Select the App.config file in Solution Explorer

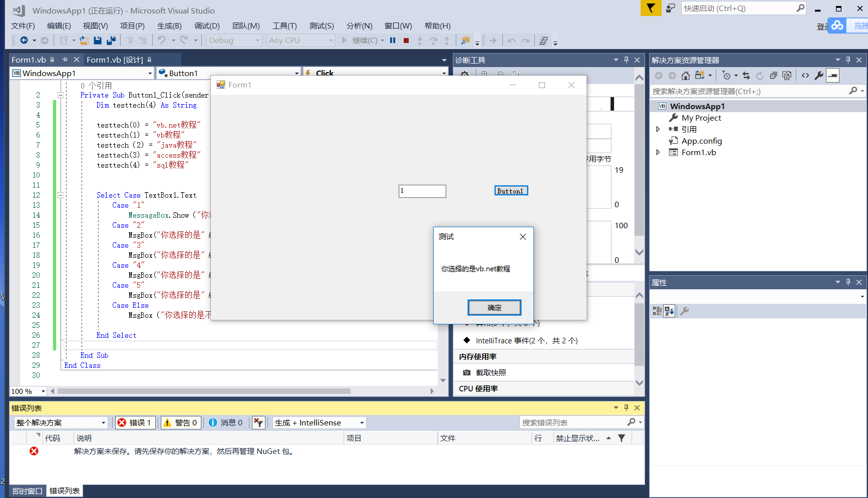[x=701, y=141]
